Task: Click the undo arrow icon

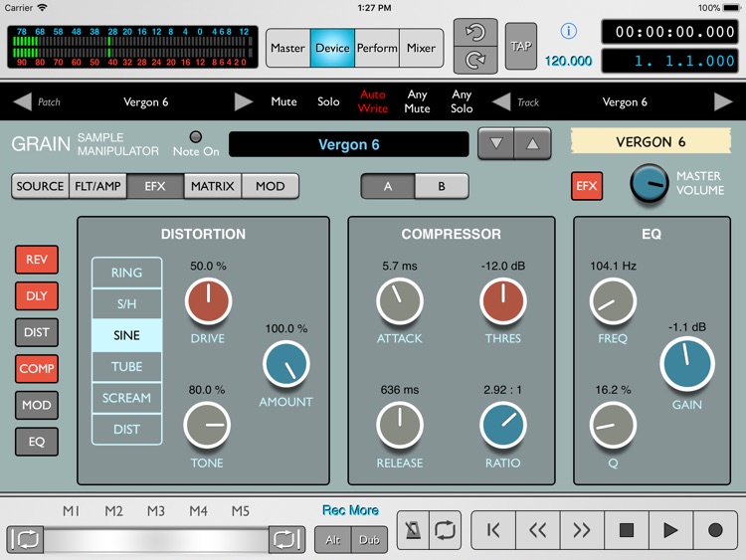Action: tap(475, 33)
